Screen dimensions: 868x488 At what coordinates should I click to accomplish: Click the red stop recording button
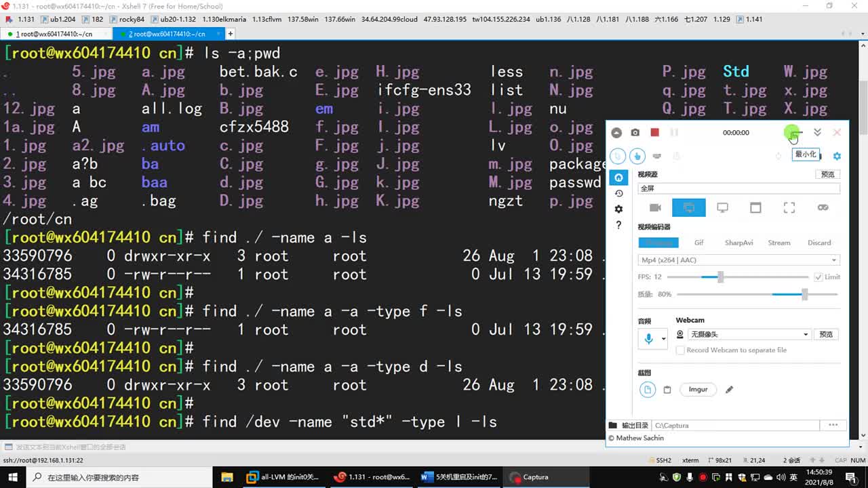[654, 133]
